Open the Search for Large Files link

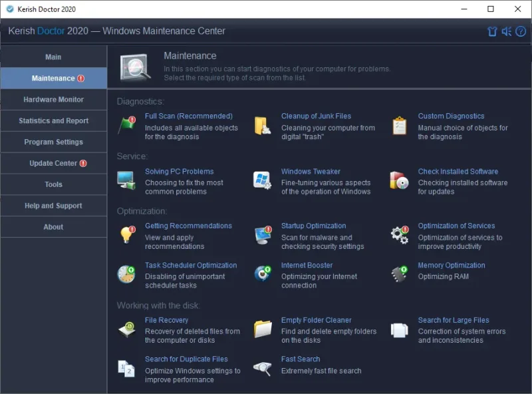(454, 320)
